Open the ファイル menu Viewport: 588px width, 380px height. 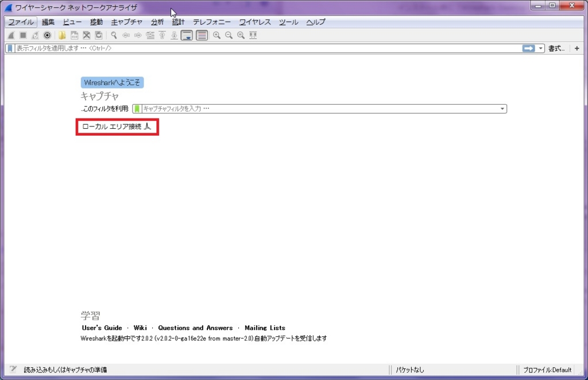pos(21,22)
